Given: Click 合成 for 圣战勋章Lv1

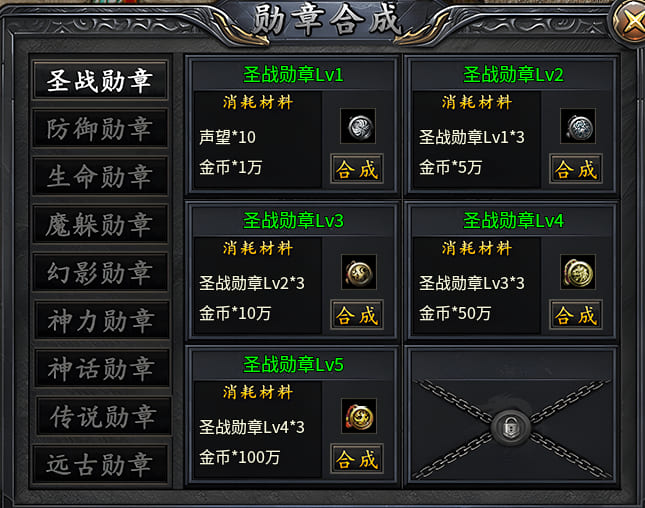Looking at the screenshot, I should (357, 169).
